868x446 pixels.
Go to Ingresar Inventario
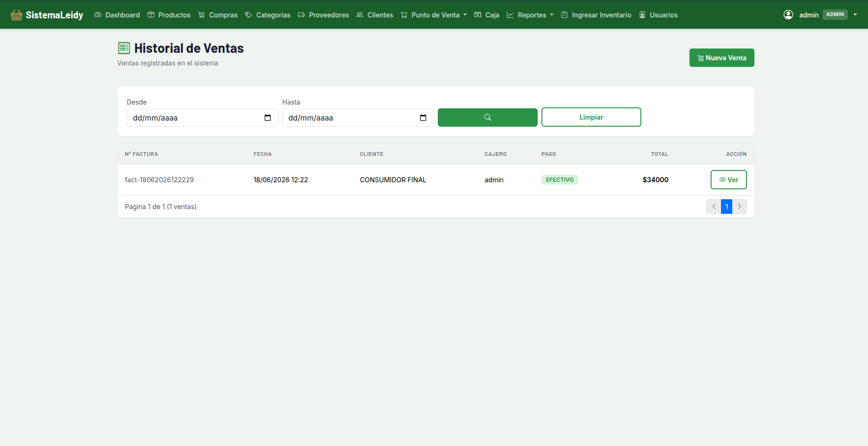(x=596, y=15)
